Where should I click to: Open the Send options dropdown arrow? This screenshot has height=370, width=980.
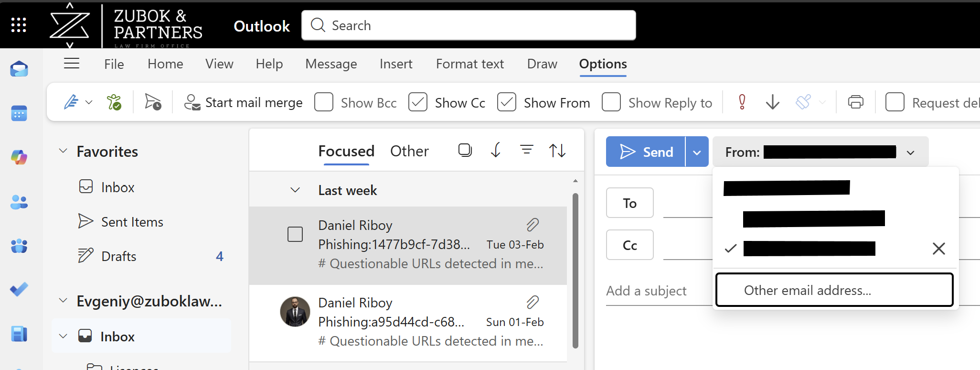click(x=697, y=152)
